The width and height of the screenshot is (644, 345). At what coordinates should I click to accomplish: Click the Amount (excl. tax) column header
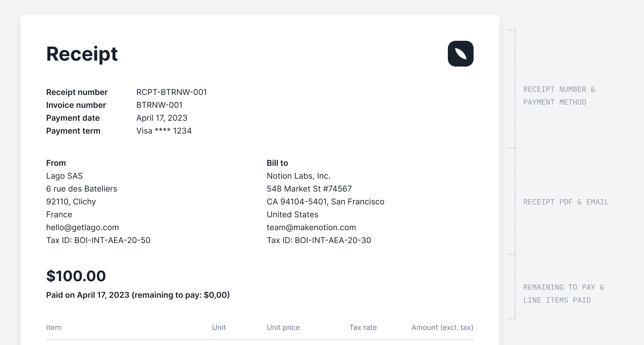tap(442, 328)
